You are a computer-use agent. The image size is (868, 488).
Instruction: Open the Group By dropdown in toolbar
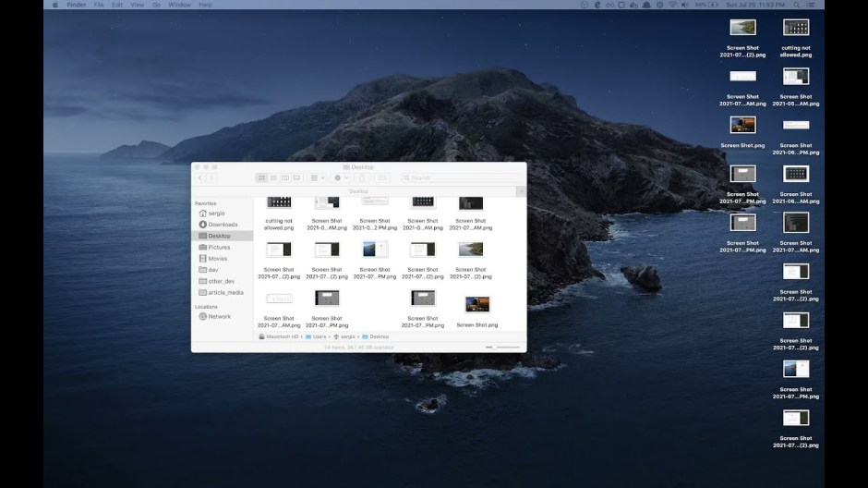click(x=317, y=177)
